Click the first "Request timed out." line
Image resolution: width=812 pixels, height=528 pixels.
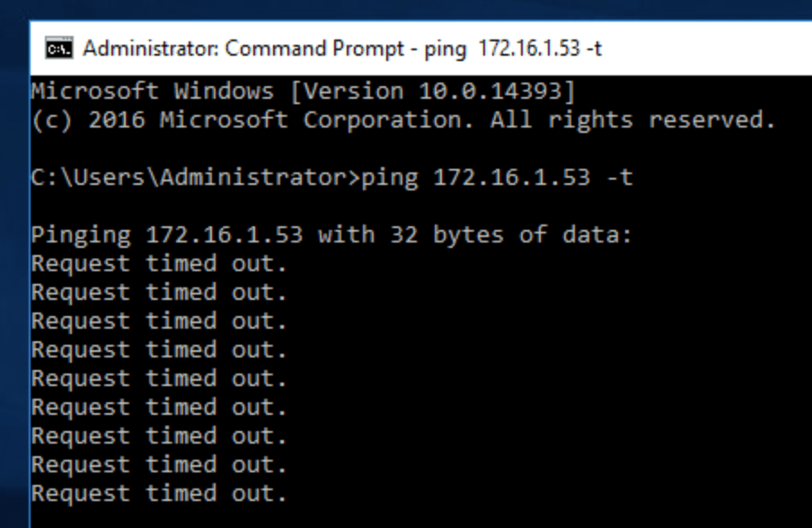click(x=159, y=264)
